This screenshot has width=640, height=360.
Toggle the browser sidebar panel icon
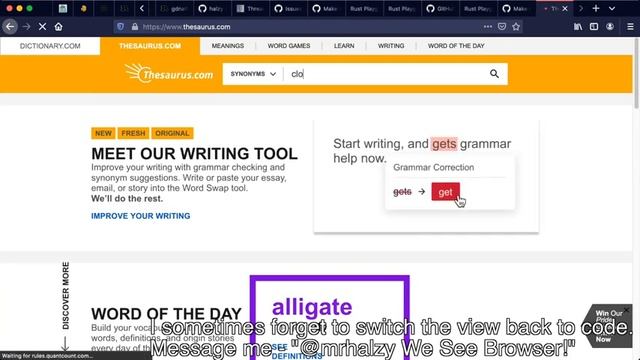click(594, 27)
